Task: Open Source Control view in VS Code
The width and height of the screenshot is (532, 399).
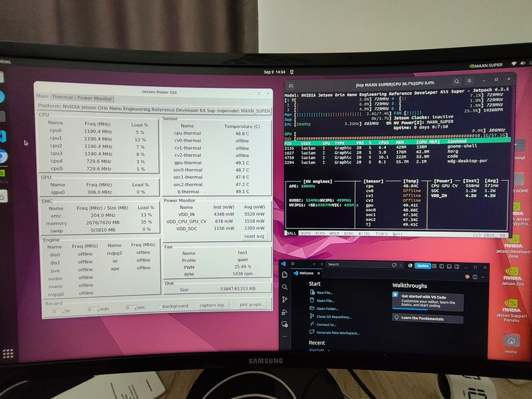Action: [285, 299]
